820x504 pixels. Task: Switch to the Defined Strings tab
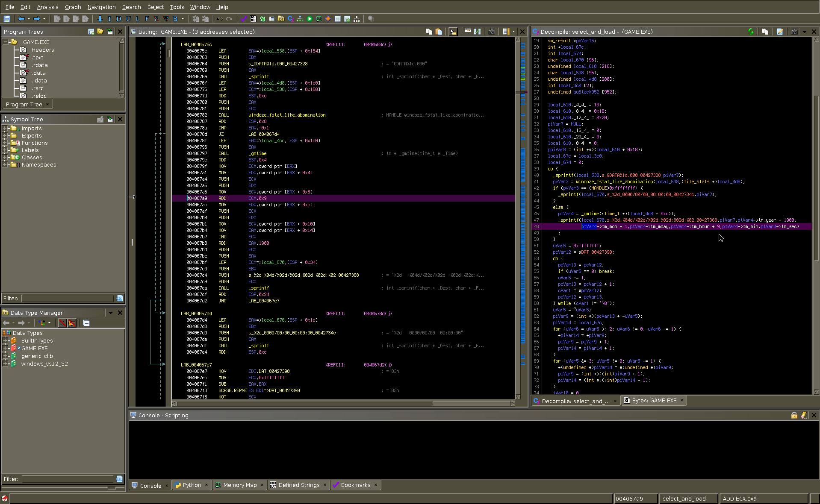click(298, 485)
